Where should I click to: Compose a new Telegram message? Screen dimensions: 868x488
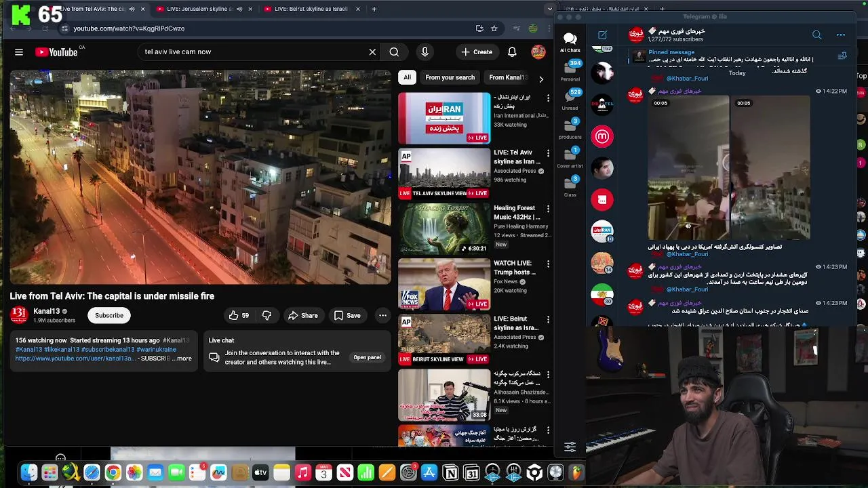602,35
